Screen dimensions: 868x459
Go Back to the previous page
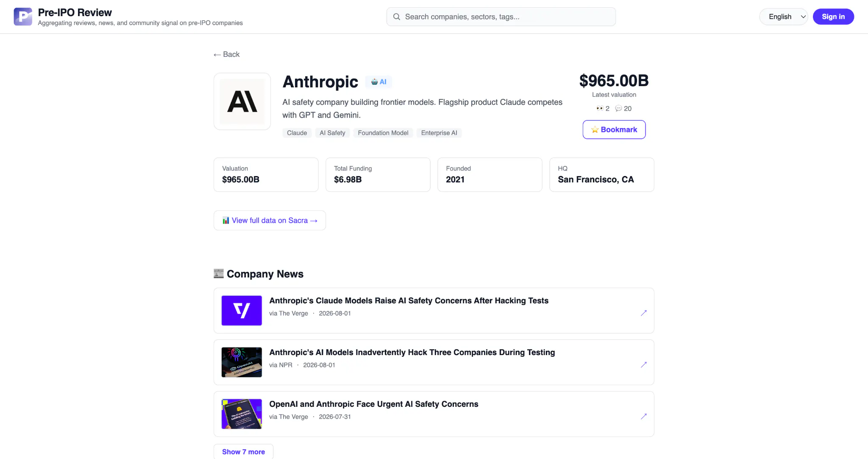point(226,54)
